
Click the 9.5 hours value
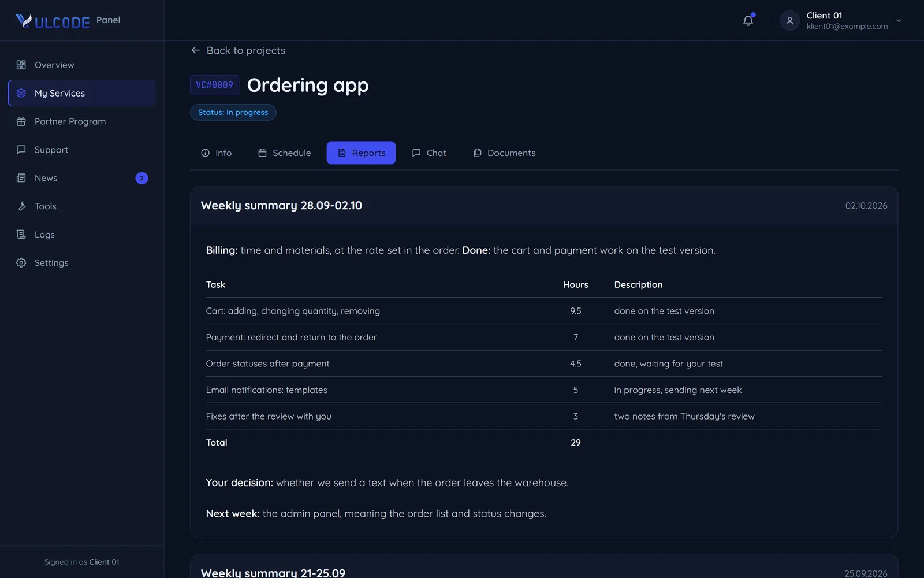coord(575,311)
